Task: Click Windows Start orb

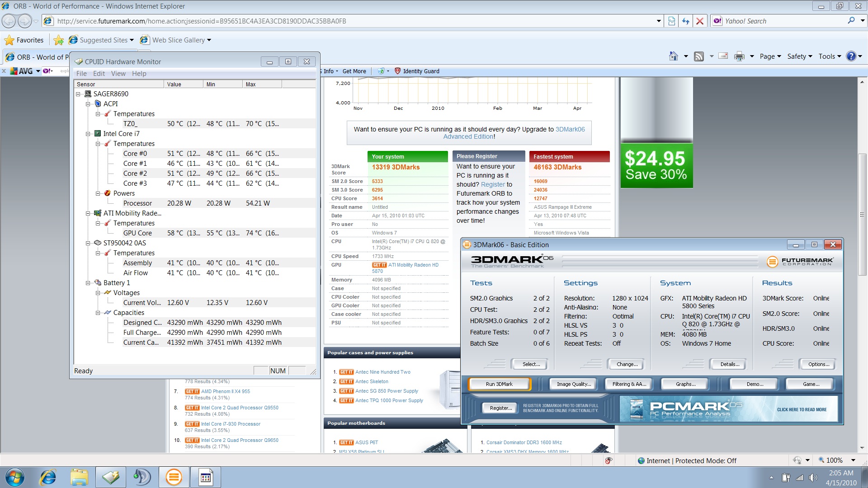Action: click(x=15, y=477)
